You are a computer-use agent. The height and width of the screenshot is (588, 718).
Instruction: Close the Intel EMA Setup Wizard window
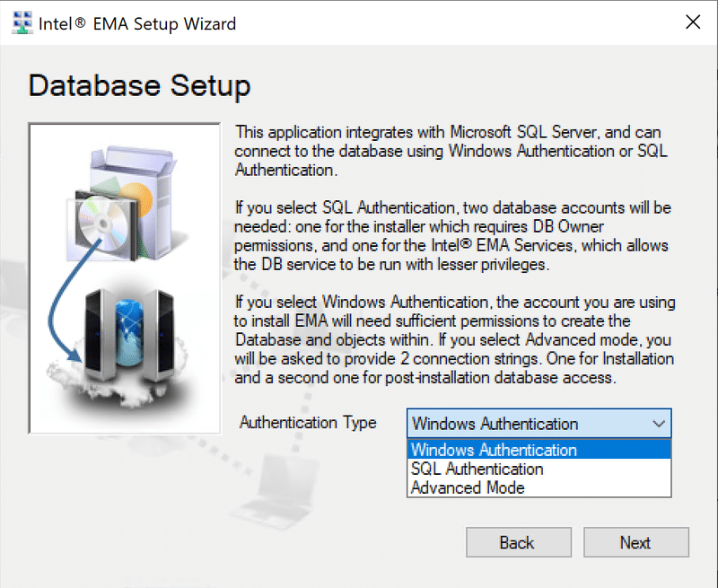click(x=692, y=23)
